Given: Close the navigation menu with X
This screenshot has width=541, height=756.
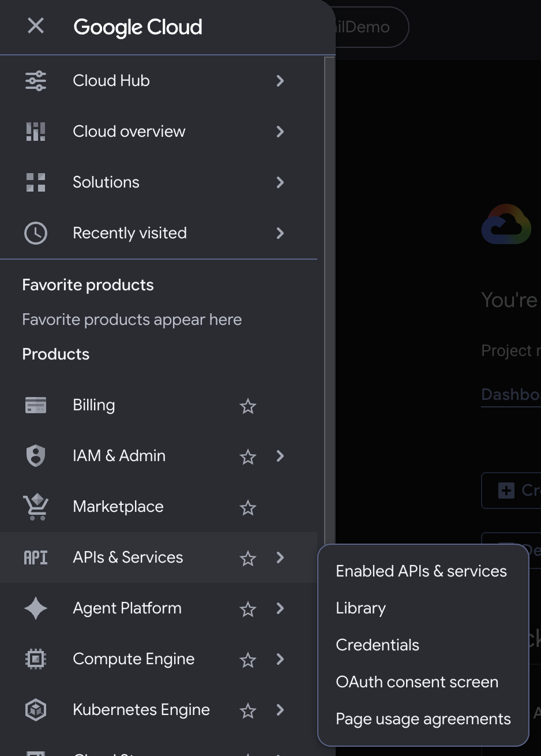Looking at the screenshot, I should (x=36, y=26).
